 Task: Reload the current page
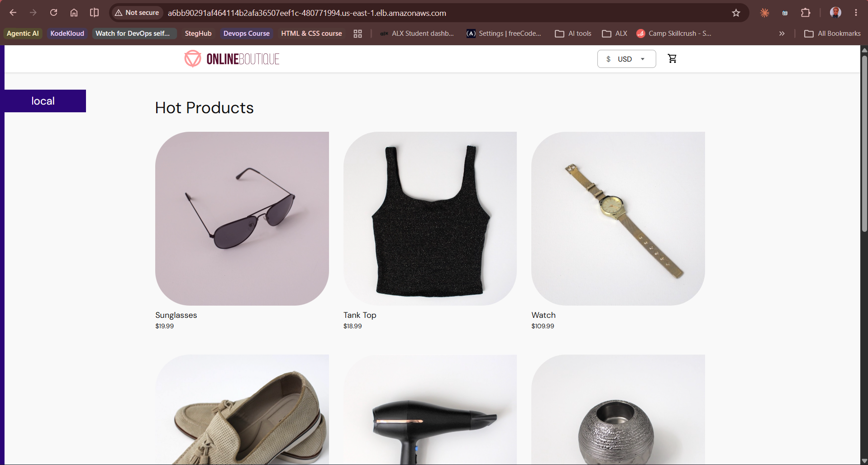point(53,13)
